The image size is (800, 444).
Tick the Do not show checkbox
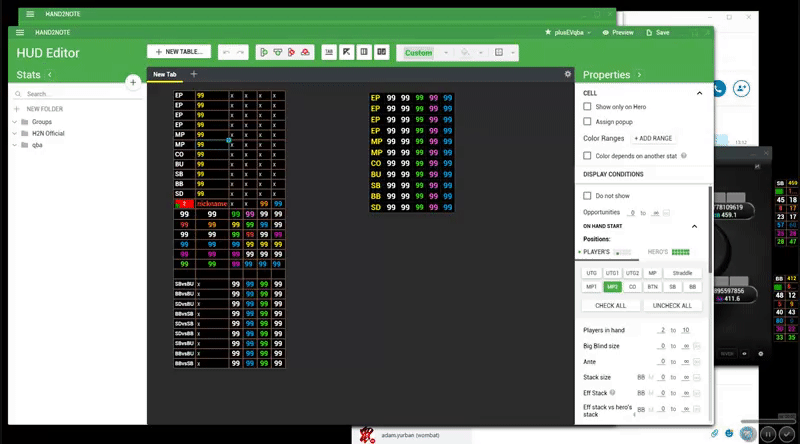coord(587,195)
